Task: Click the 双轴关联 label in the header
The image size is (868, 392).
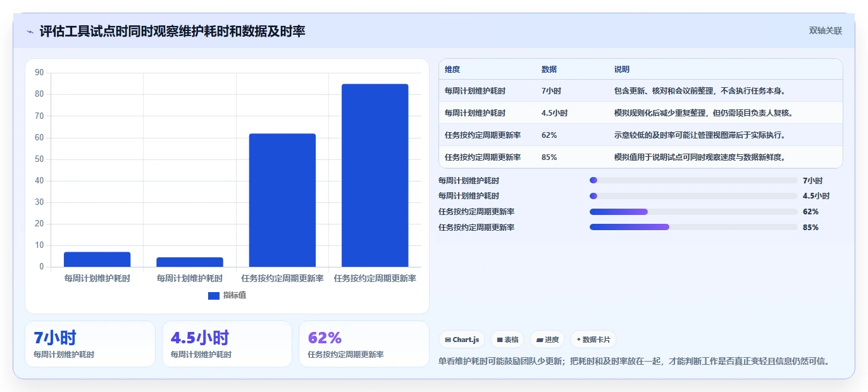Action: 826,31
